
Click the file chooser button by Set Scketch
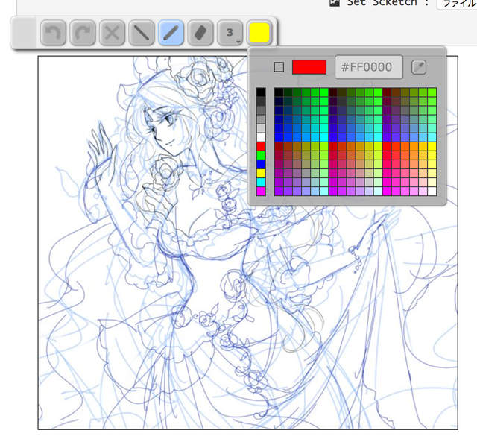[456, 4]
